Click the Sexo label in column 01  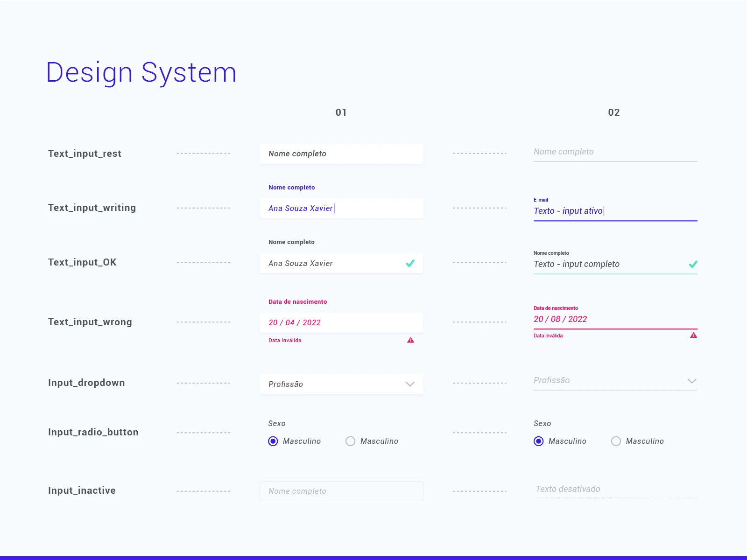(x=277, y=423)
